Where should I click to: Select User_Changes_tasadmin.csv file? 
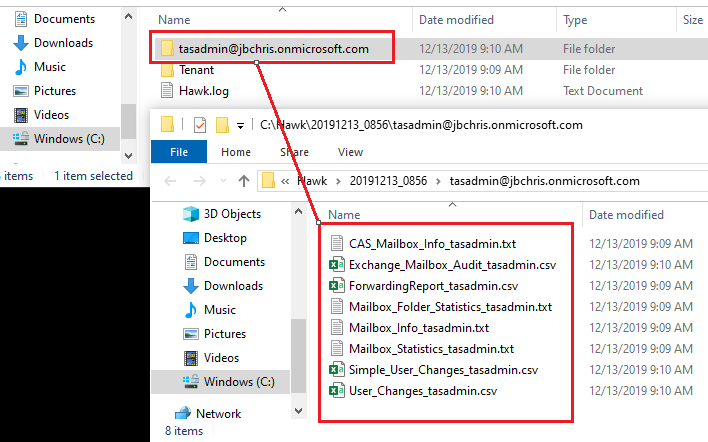point(423,391)
